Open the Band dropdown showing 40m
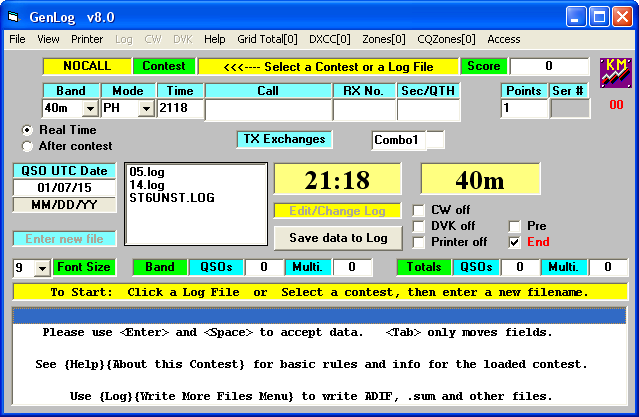Viewport: 639px width, 417px height. [x=90, y=108]
